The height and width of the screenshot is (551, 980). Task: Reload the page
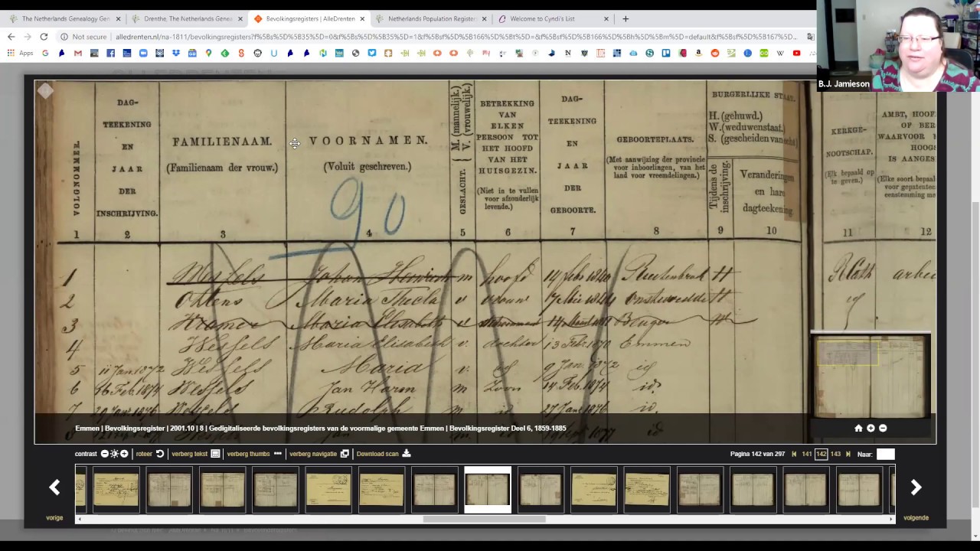[44, 37]
